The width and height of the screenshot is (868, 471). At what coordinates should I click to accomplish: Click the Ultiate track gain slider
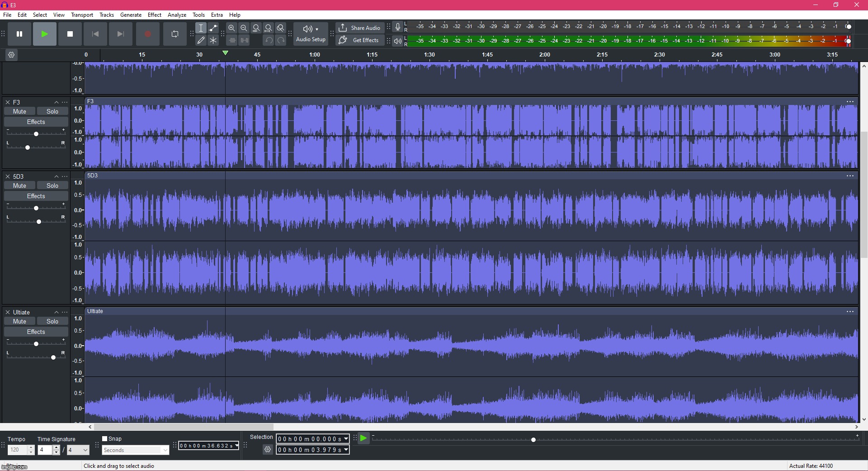[36, 343]
